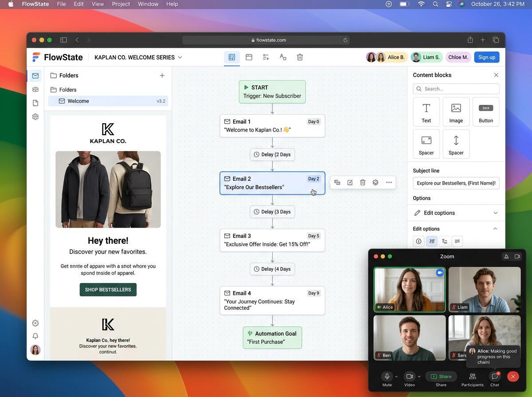Viewport: 532px width, 397px height.
Task: Open the Project menu
Action: [x=121, y=4]
